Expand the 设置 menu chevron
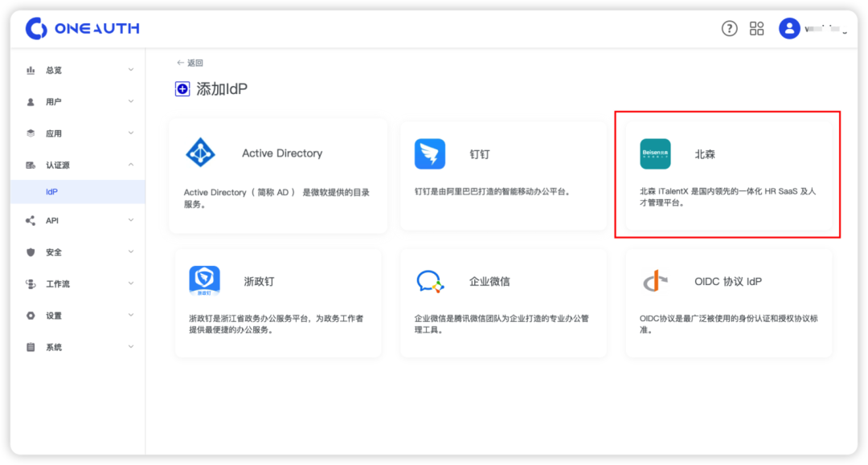The height and width of the screenshot is (465, 868). point(131,315)
